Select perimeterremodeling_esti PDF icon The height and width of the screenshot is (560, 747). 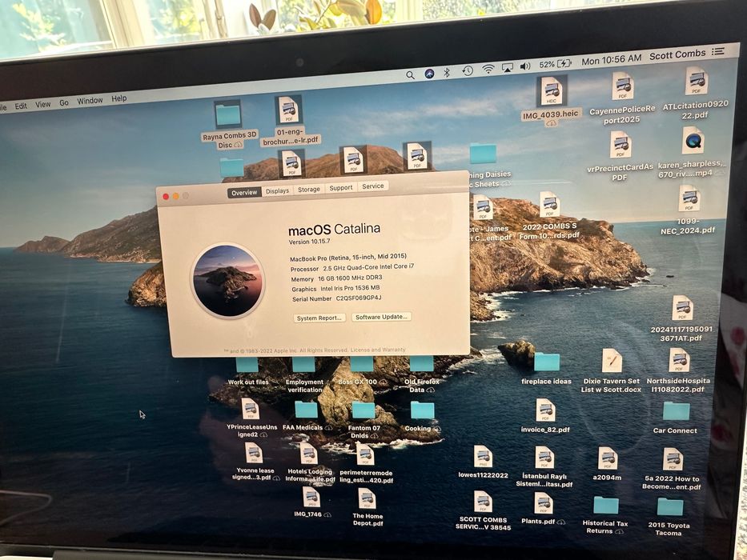(x=365, y=454)
